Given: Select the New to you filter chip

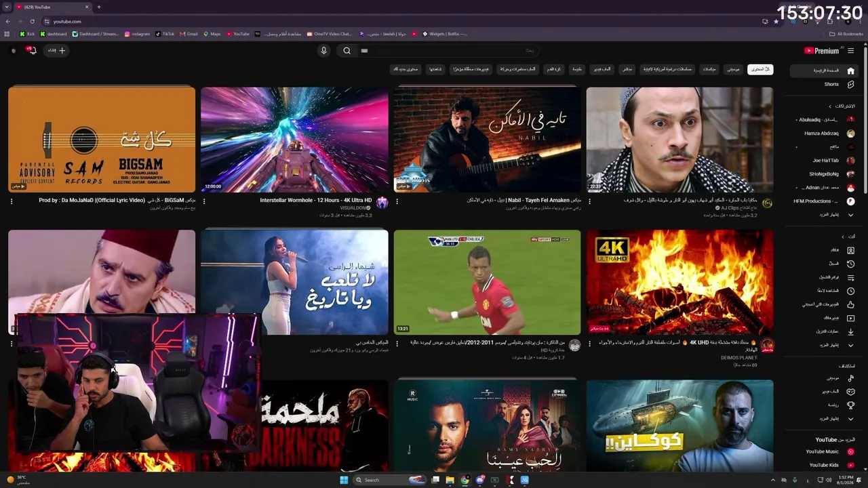Looking at the screenshot, I should (406, 69).
